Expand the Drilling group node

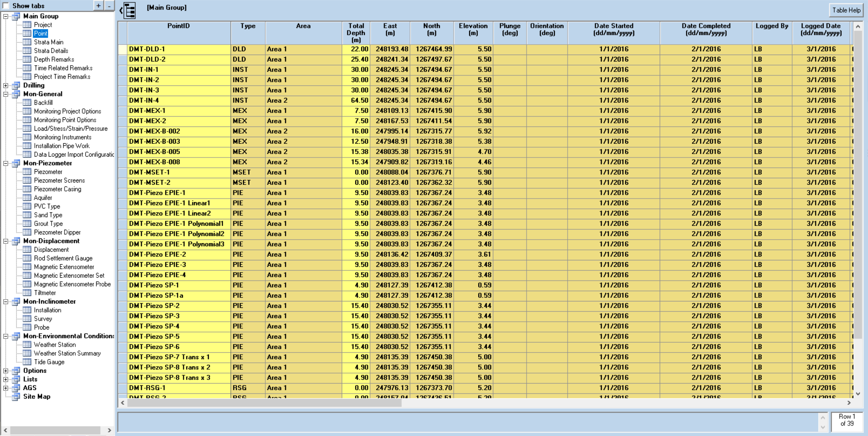[6, 86]
